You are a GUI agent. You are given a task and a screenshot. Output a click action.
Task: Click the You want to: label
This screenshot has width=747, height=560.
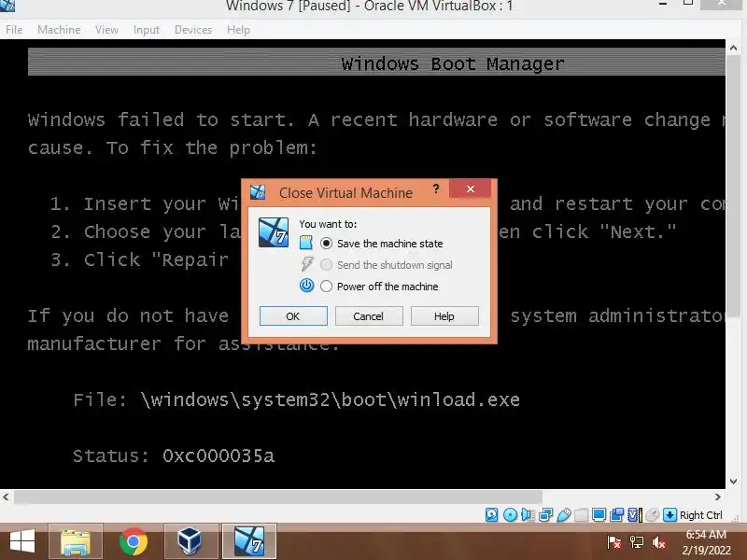pyautogui.click(x=328, y=224)
